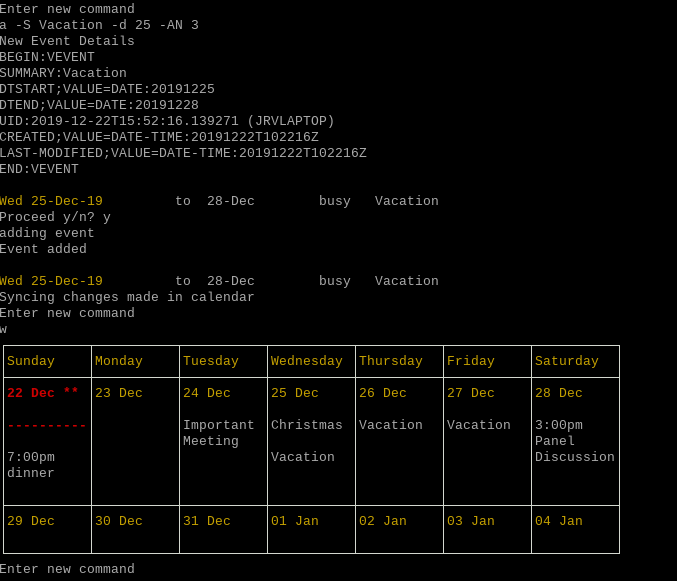Select the 01 Jan date cell
The height and width of the screenshot is (581, 677).
tap(294, 521)
